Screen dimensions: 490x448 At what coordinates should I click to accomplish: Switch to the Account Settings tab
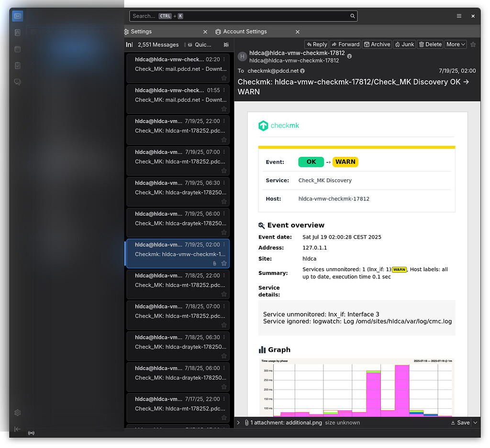point(244,31)
